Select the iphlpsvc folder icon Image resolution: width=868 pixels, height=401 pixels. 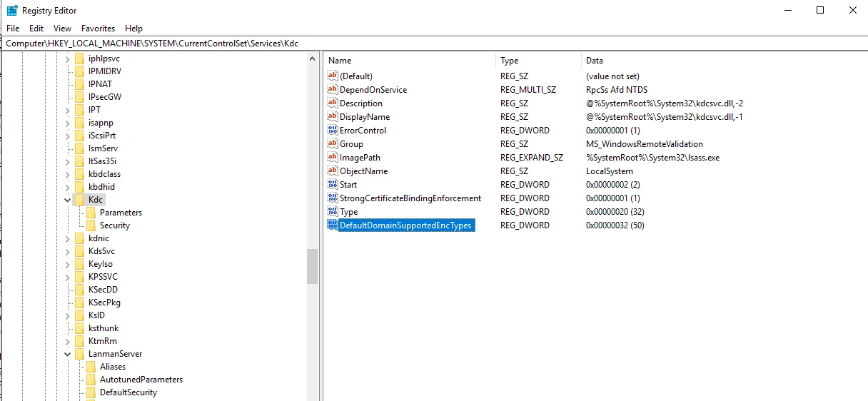coord(79,59)
